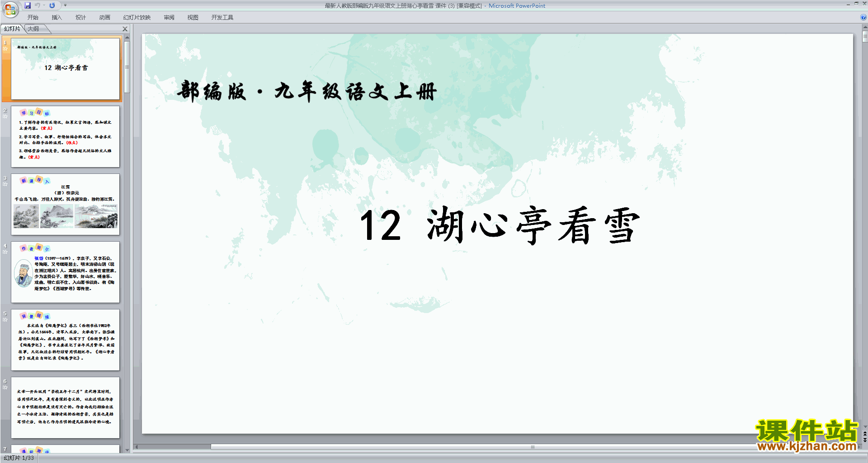
Task: Click editor vertical scroll-down arrow
Action: coord(865,426)
